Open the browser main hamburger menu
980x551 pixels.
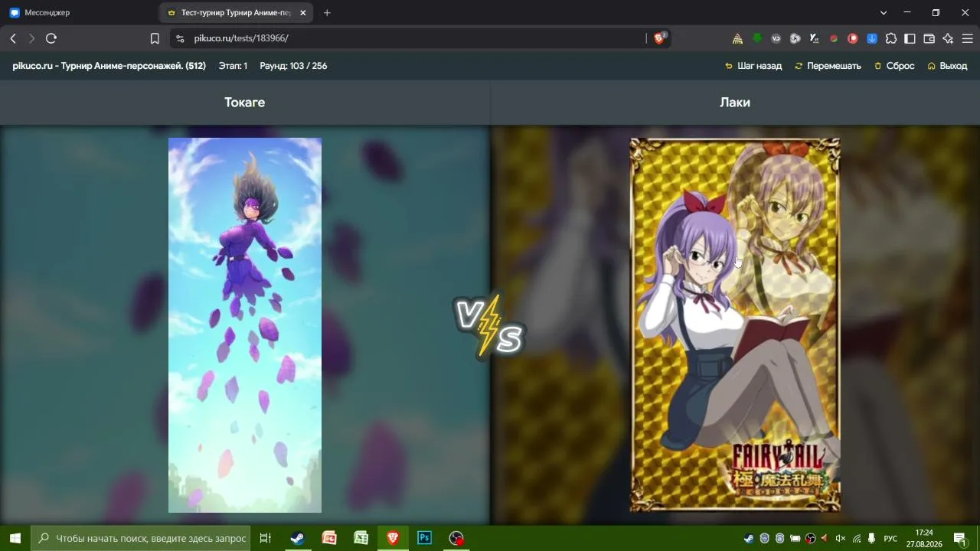968,38
